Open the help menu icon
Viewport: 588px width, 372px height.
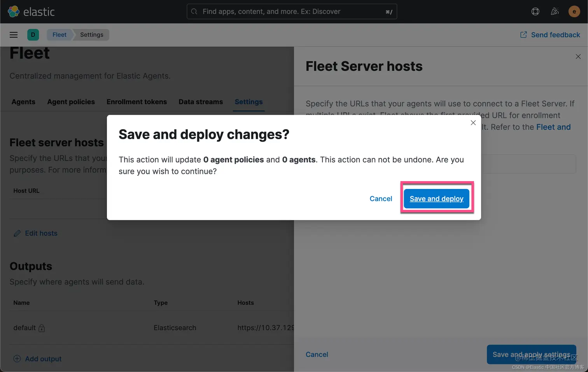[x=535, y=12]
